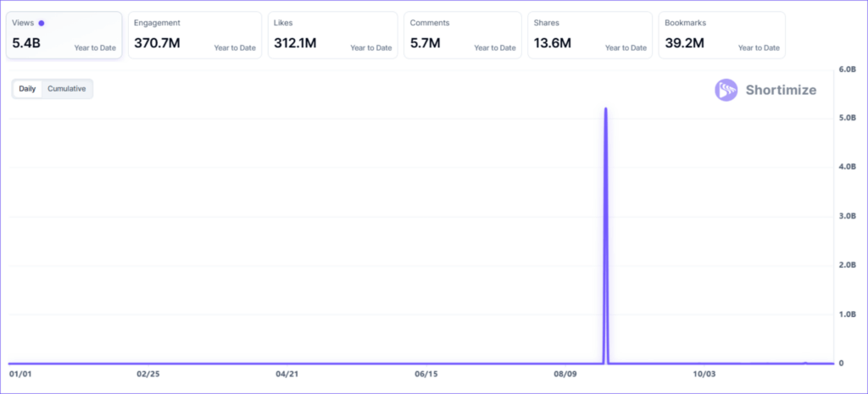The image size is (868, 394).
Task: Click the peak of the views spike
Action: (x=605, y=109)
